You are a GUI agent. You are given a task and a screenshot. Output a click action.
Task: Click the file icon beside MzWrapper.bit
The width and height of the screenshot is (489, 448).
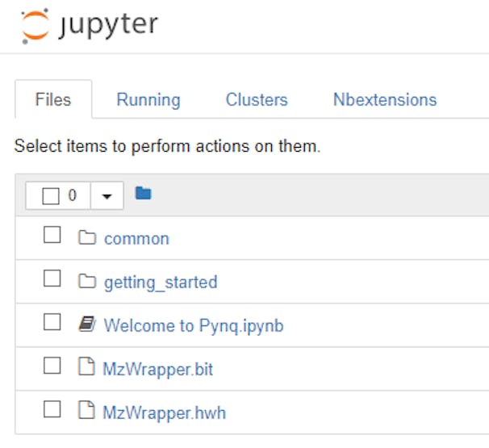point(86,369)
